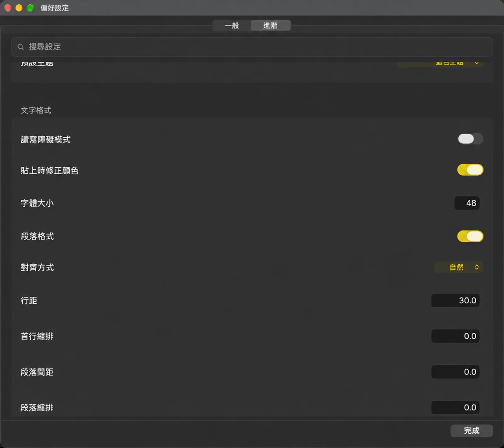
Task: Click the 段落間距 label
Action: (x=37, y=372)
